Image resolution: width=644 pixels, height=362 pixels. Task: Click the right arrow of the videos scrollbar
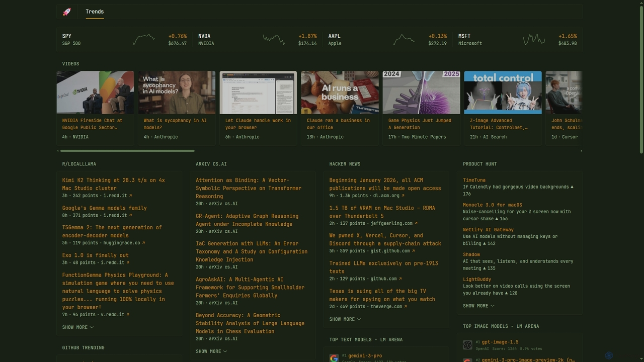tap(581, 151)
